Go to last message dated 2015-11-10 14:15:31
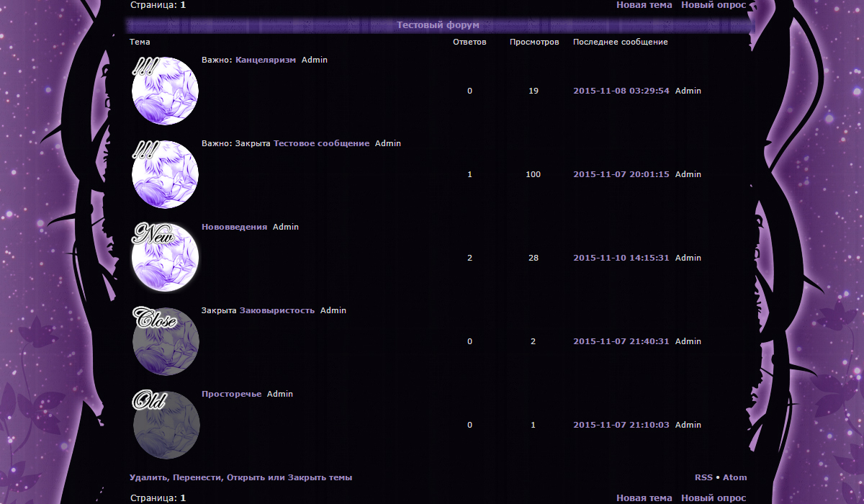This screenshot has width=864, height=504. [621, 258]
